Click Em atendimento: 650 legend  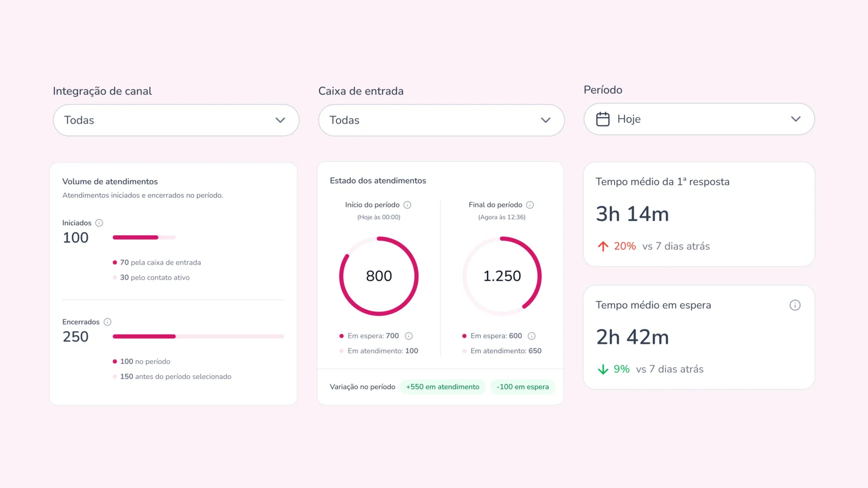[502, 351]
